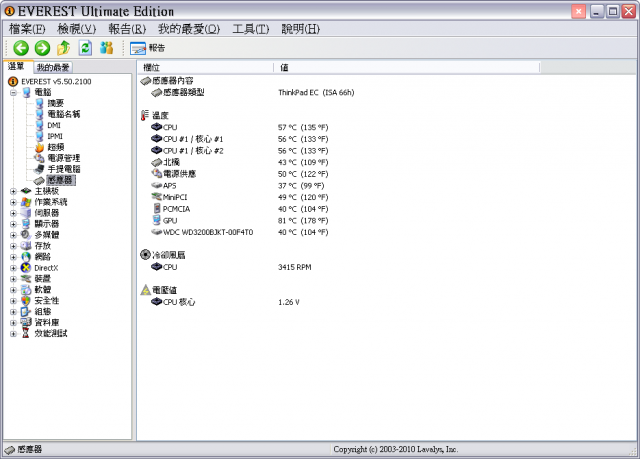Switch to the 我的最愛 tab in the sidebar
The height and width of the screenshot is (459, 640).
(x=53, y=67)
